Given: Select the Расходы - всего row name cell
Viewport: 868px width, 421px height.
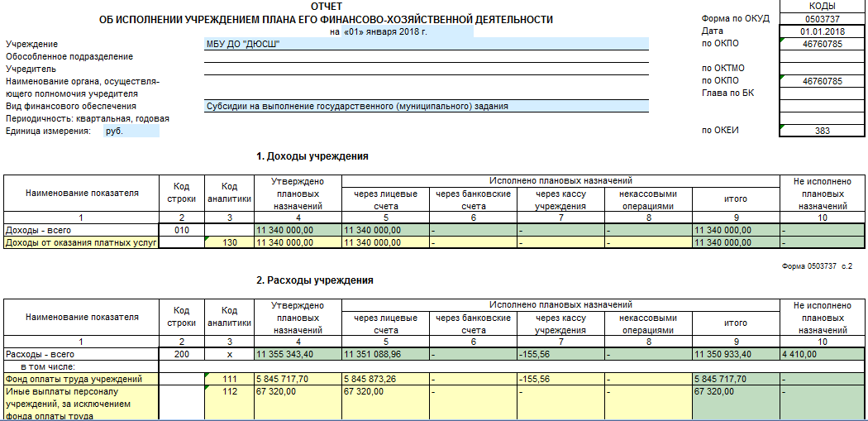Looking at the screenshot, I should 81,354.
